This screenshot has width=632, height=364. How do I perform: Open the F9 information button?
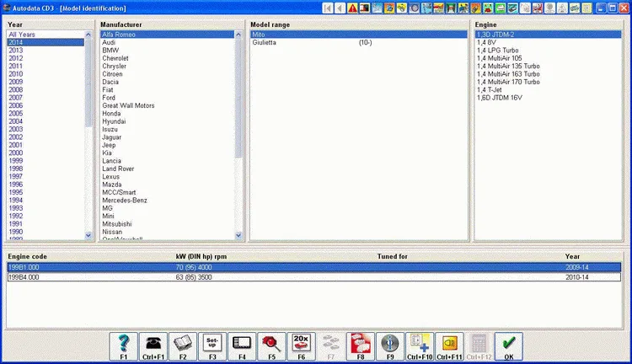pyautogui.click(x=390, y=346)
